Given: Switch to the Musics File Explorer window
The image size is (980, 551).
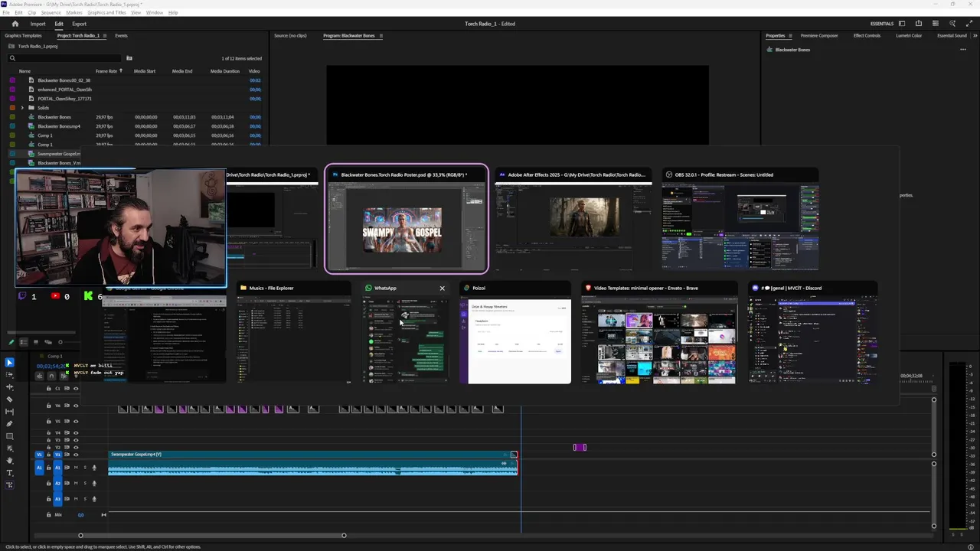Looking at the screenshot, I should tap(294, 333).
